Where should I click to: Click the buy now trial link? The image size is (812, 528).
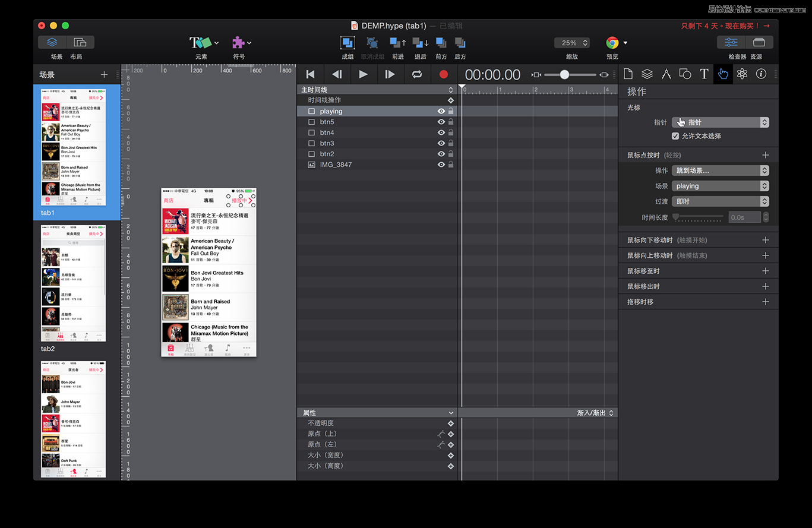pos(726,26)
